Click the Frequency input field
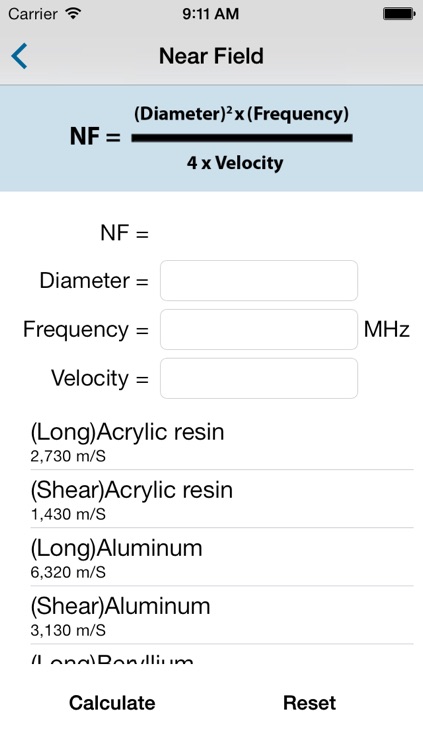Screen dimensions: 423x750 (259, 330)
